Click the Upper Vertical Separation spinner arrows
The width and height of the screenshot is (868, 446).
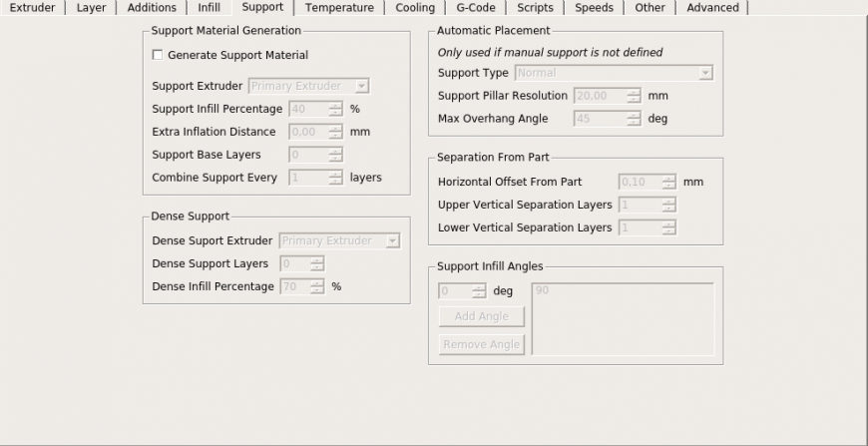[668, 205]
